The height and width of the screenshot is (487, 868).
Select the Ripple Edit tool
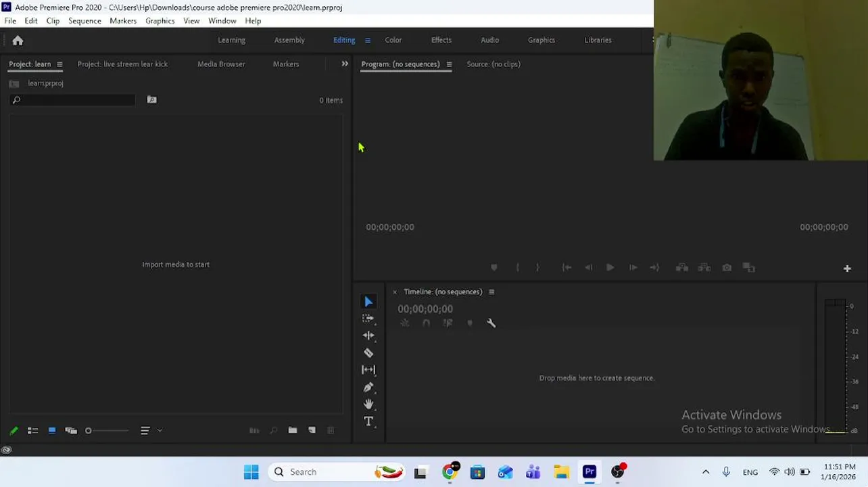pyautogui.click(x=368, y=335)
